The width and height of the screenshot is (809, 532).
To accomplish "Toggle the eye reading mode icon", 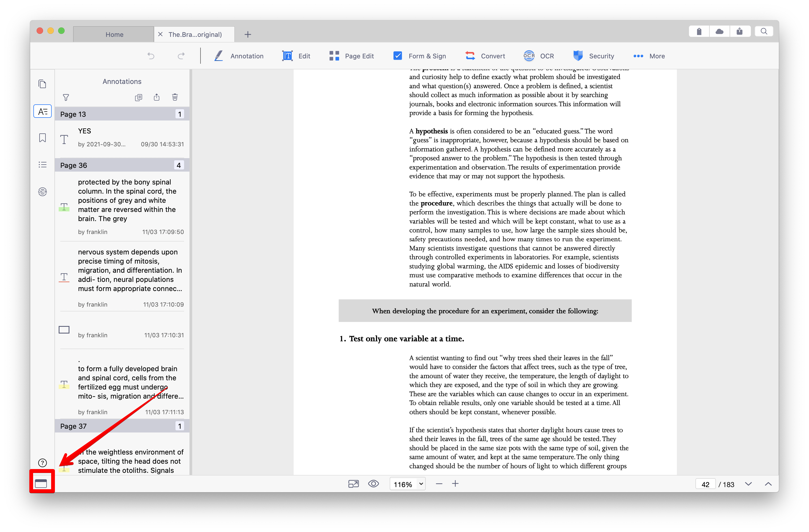I will 374,484.
